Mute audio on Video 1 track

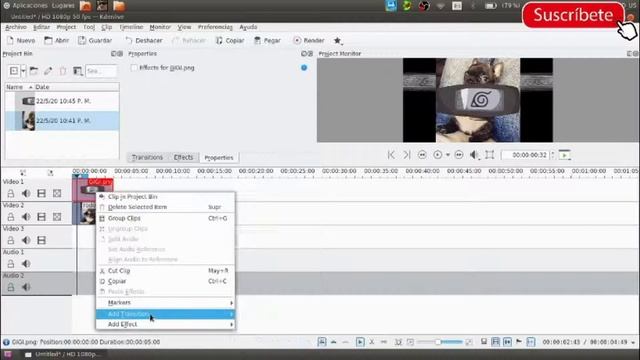click(x=26, y=193)
